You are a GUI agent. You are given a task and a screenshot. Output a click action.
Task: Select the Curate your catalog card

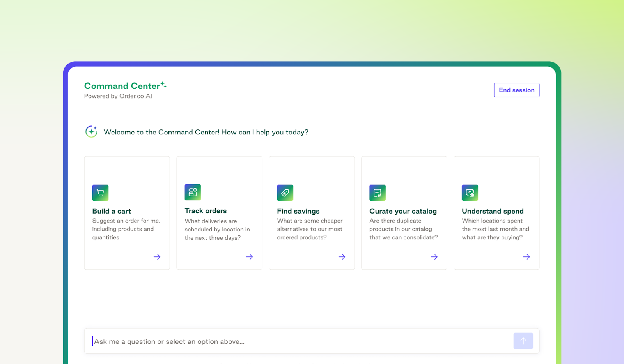[404, 212]
